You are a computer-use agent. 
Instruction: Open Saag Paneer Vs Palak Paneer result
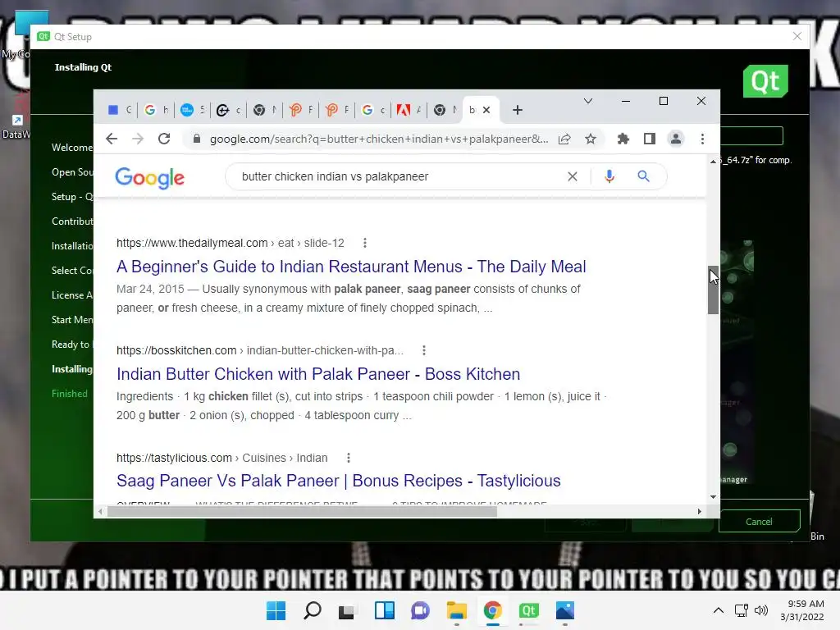(x=339, y=481)
